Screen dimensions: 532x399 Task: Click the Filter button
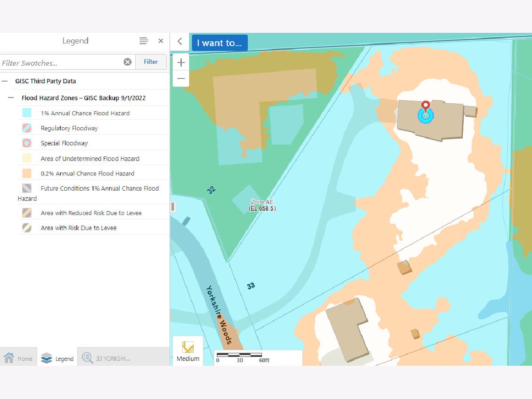point(151,62)
